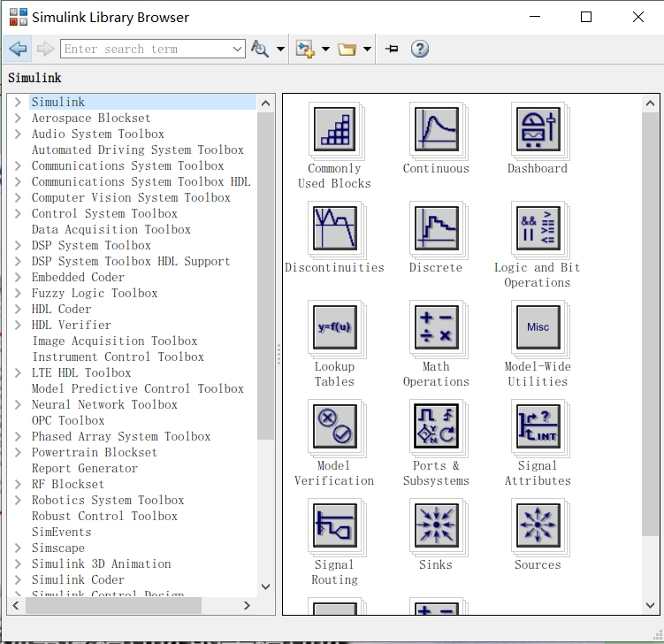Select DSP System Toolbox HDL Support
The image size is (664, 644).
pyautogui.click(x=131, y=262)
